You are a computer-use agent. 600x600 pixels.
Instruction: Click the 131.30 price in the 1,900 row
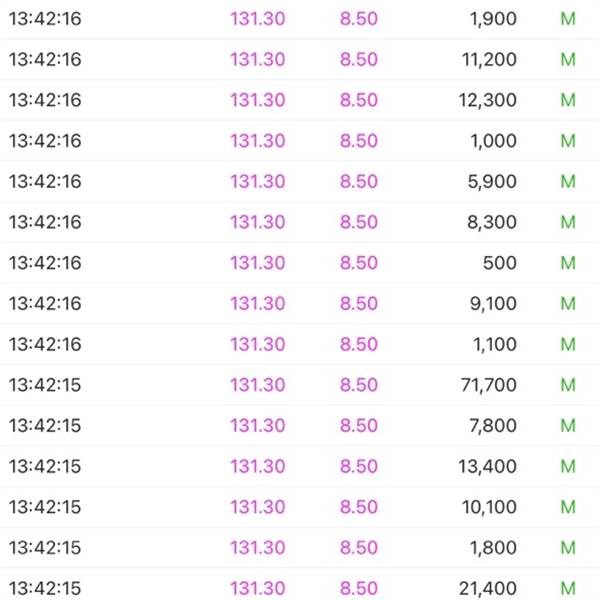257,19
